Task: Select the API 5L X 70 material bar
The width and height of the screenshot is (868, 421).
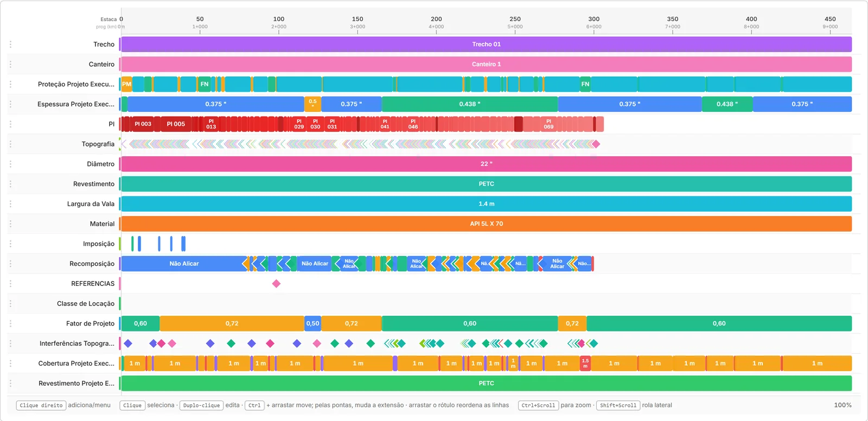Action: tap(486, 224)
